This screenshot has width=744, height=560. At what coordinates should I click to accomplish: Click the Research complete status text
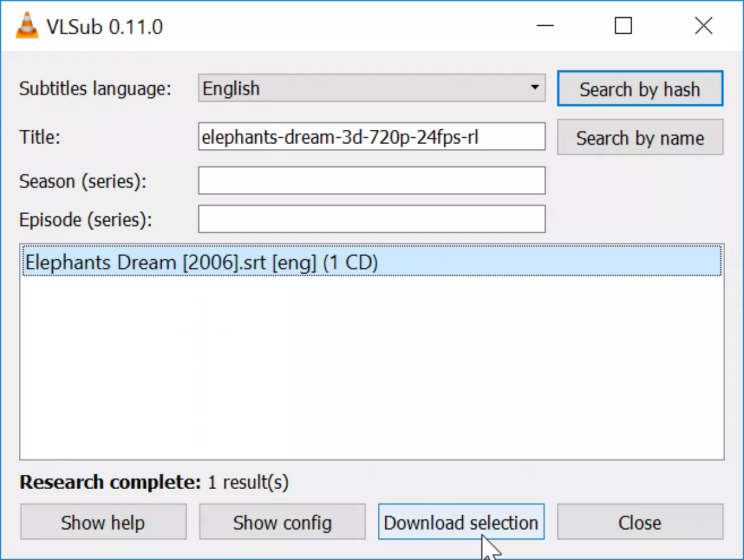(154, 482)
